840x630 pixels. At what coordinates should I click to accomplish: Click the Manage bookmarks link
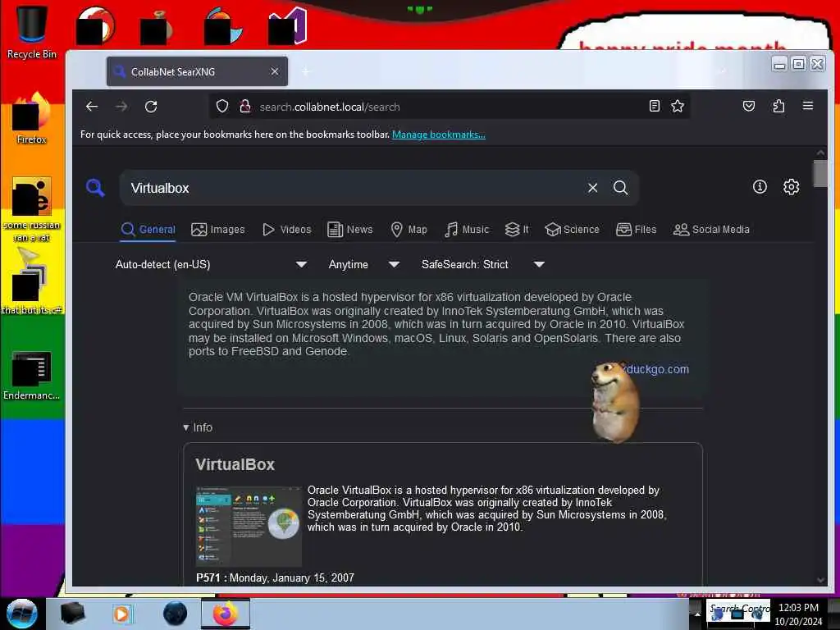(439, 135)
